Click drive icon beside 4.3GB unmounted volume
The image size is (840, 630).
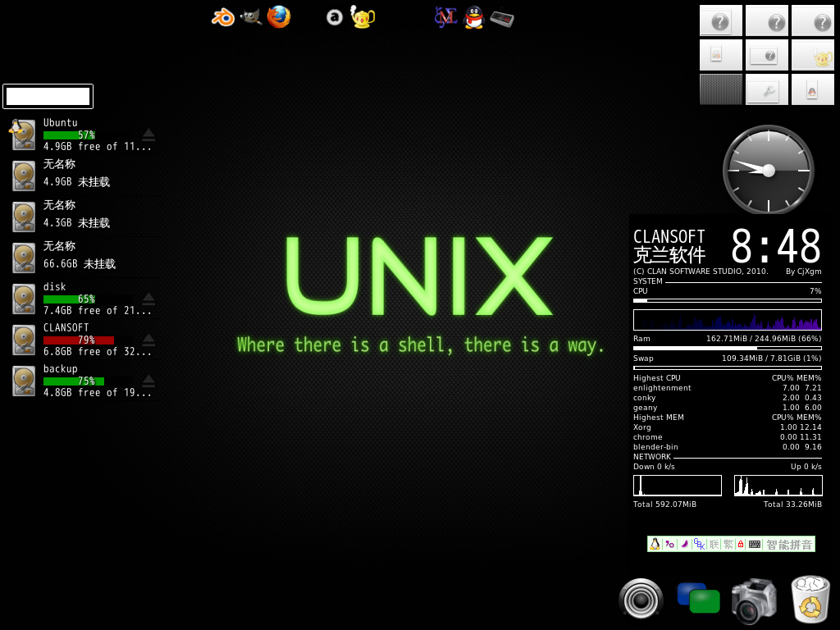24,217
